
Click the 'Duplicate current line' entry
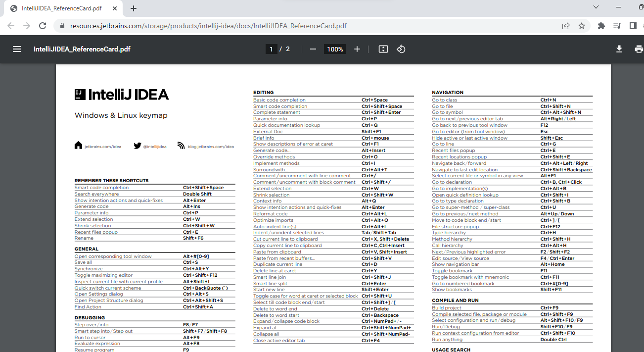[278, 264]
